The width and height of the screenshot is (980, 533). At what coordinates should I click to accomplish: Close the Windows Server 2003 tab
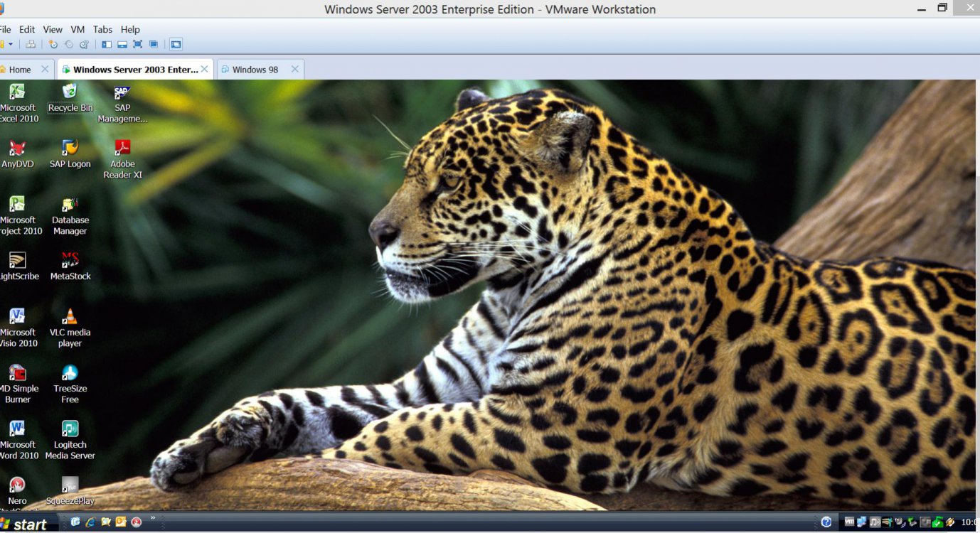click(x=205, y=69)
